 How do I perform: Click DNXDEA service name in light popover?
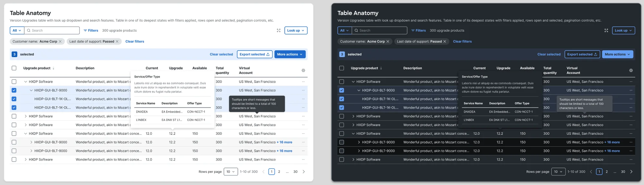[142, 112]
